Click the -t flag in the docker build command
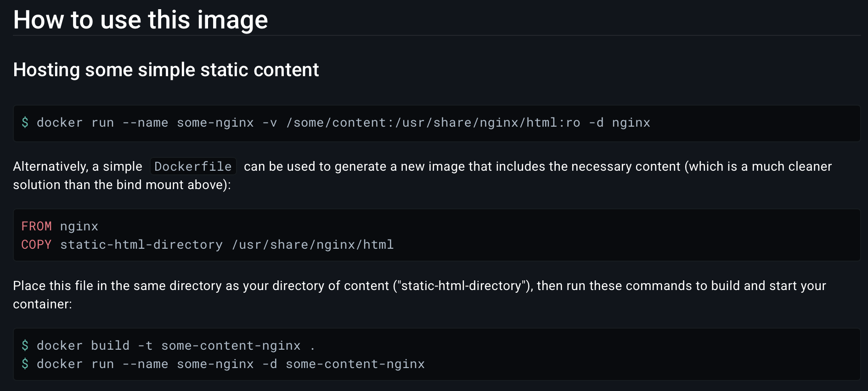This screenshot has height=391, width=868. [145, 346]
